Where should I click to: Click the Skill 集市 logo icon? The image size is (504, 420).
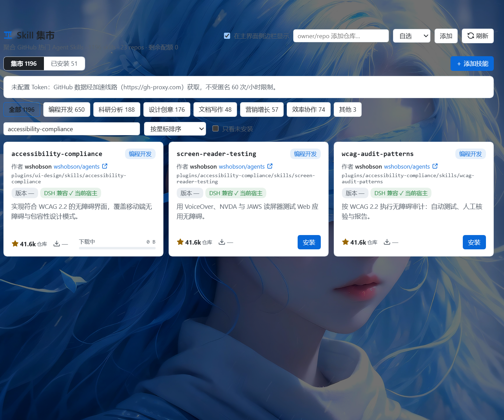(x=8, y=35)
